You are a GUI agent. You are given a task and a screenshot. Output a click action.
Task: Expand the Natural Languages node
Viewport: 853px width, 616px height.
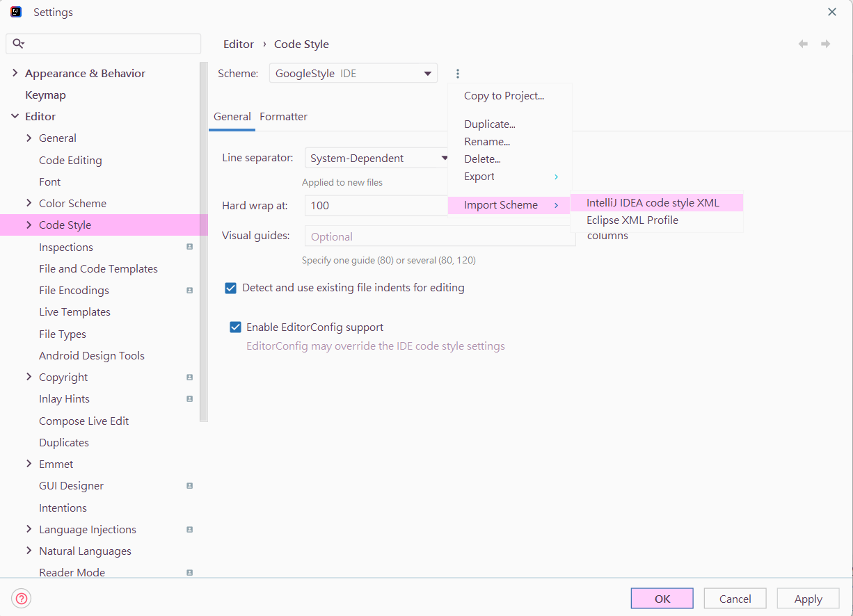pyautogui.click(x=29, y=551)
